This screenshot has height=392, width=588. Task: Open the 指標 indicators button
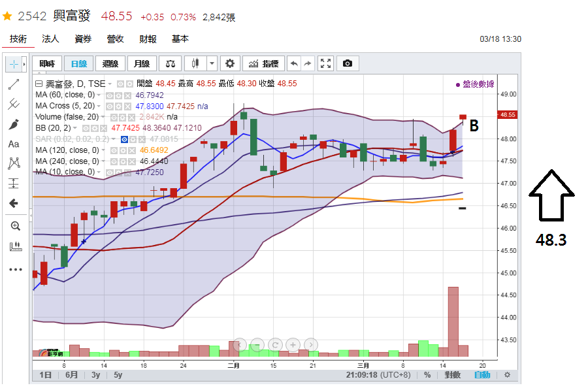click(x=264, y=63)
